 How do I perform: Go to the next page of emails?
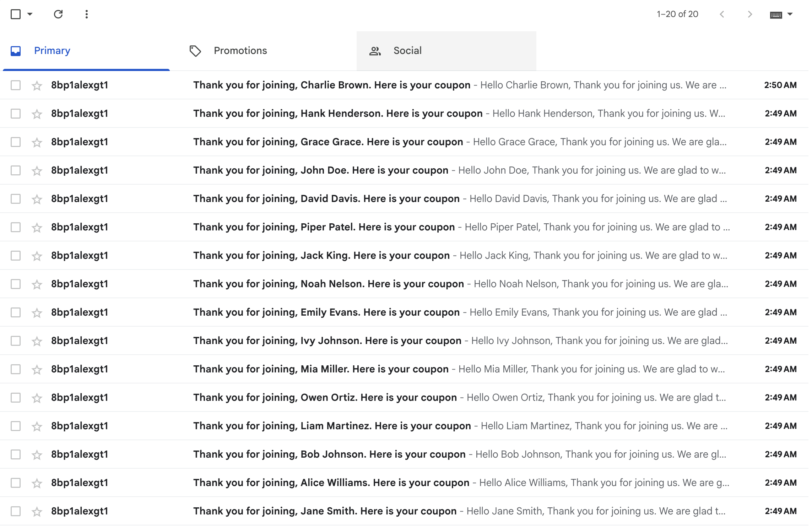(x=749, y=14)
